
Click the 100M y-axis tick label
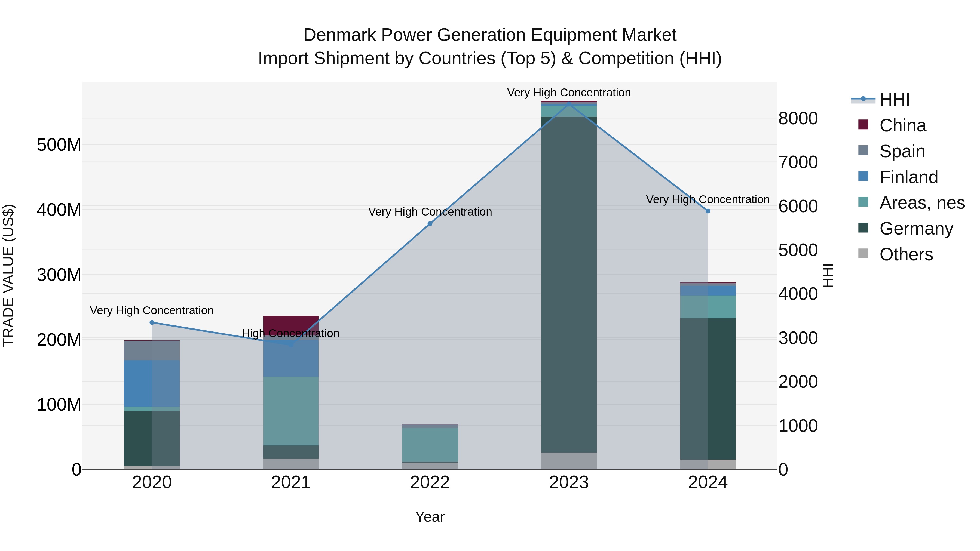click(x=59, y=405)
